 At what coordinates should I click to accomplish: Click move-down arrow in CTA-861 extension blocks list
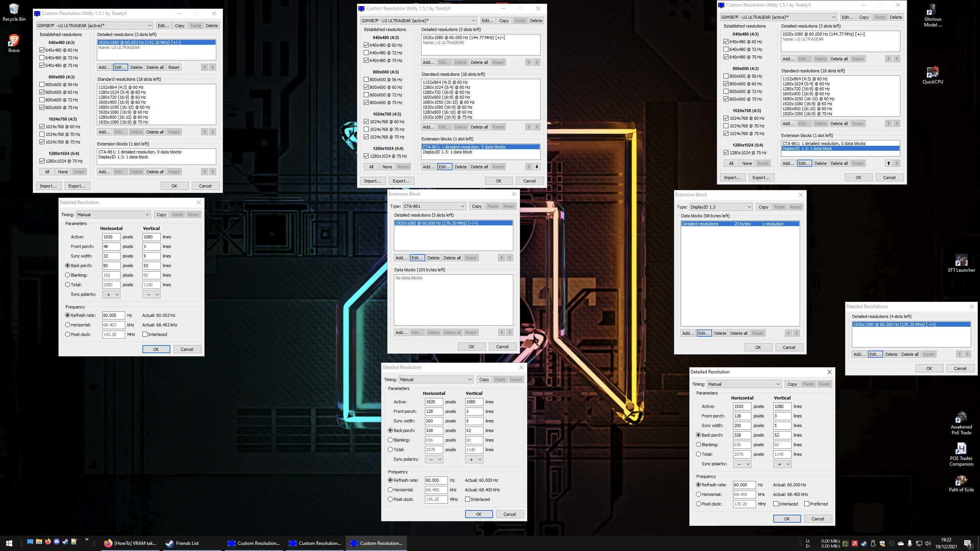[537, 167]
